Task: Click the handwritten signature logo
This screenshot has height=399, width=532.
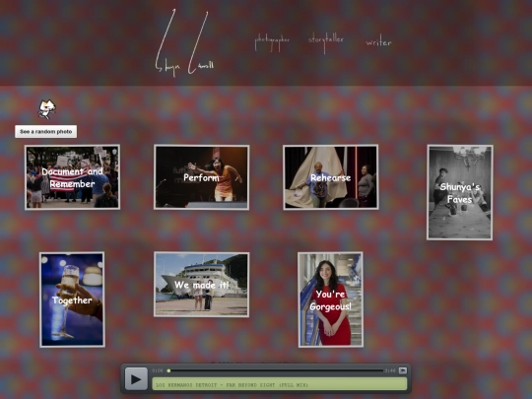Action: [185, 42]
